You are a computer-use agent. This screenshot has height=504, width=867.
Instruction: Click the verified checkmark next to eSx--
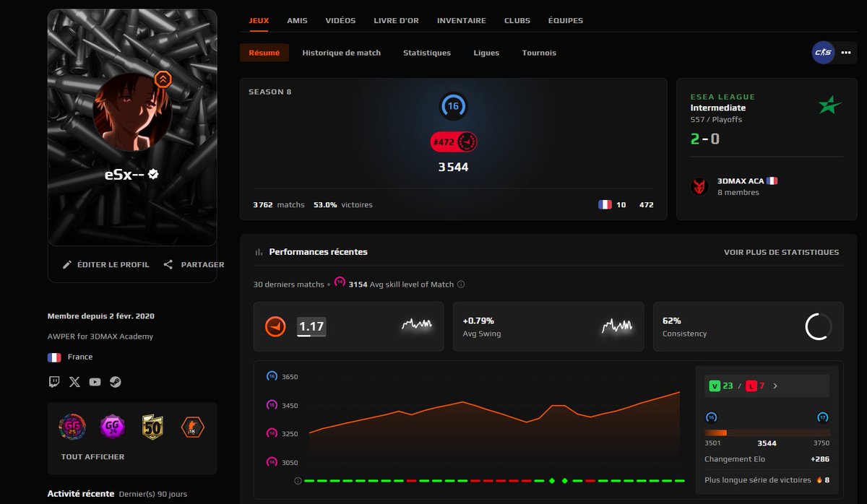pos(153,175)
